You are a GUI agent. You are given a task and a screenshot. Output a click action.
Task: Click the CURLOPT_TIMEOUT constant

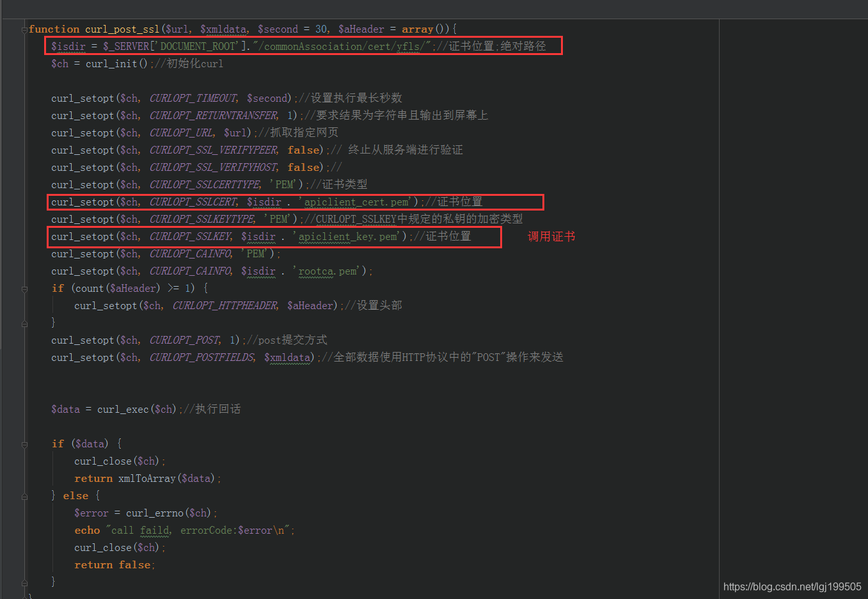193,99
